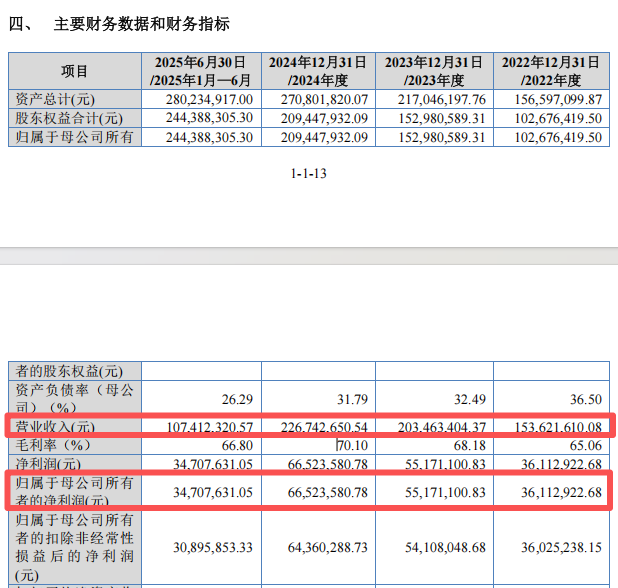Select the 2023年12月31日 column header
The image size is (618, 588).
tap(436, 71)
